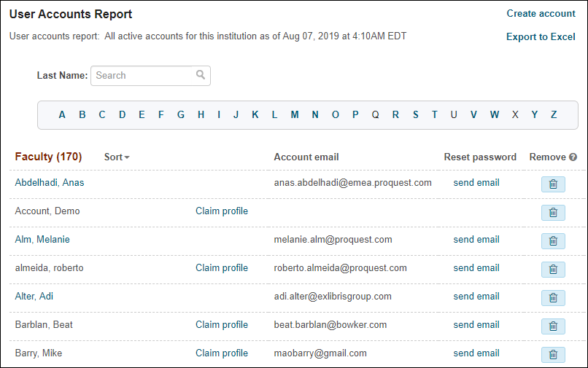Claim profile for Account, Demo
This screenshot has width=588, height=368.
222,211
